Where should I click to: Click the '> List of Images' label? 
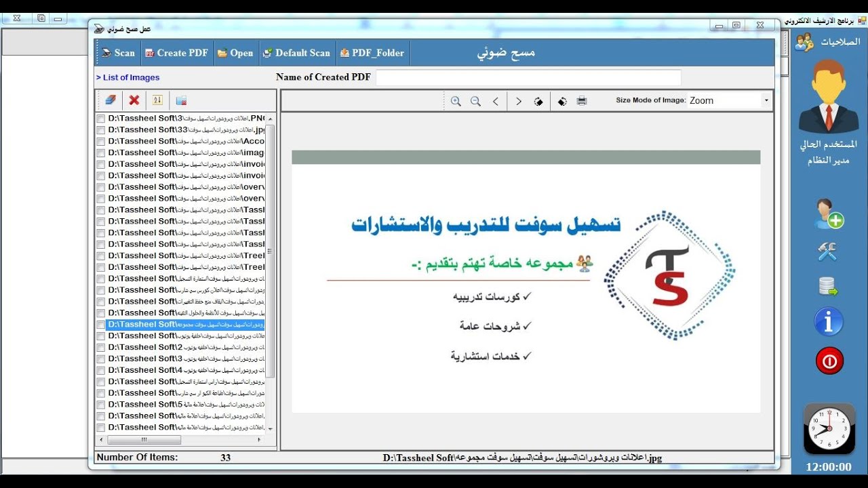128,78
